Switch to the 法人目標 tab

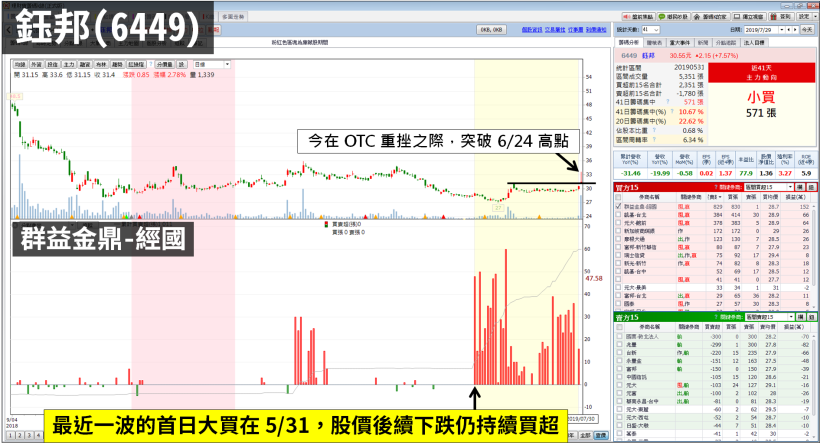coord(754,42)
